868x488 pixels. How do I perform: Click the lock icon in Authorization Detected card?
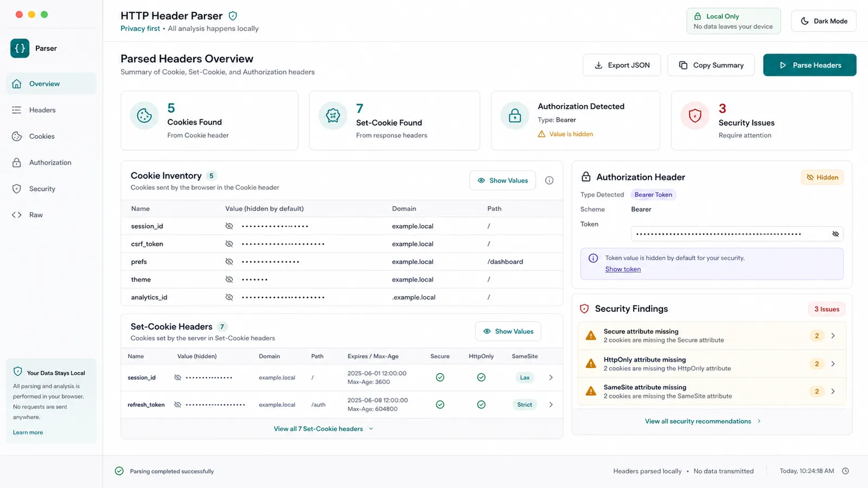[x=515, y=115]
